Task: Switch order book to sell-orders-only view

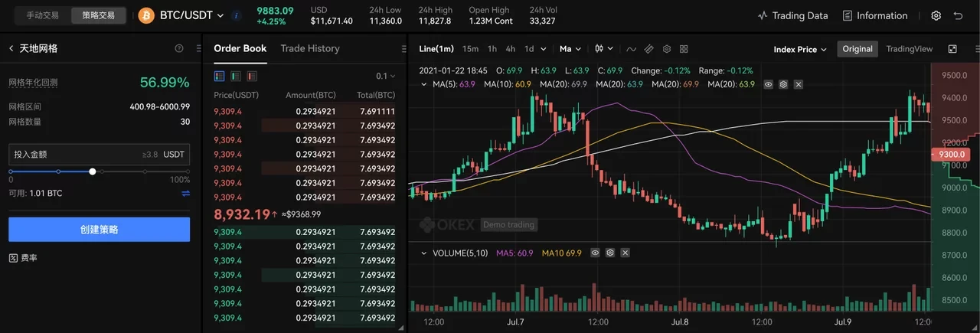Action: coord(252,76)
